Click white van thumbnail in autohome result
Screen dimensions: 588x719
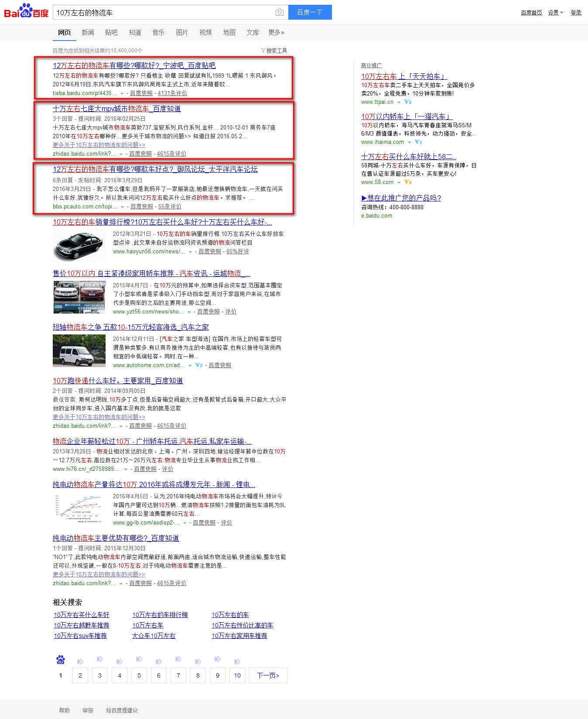(x=79, y=351)
